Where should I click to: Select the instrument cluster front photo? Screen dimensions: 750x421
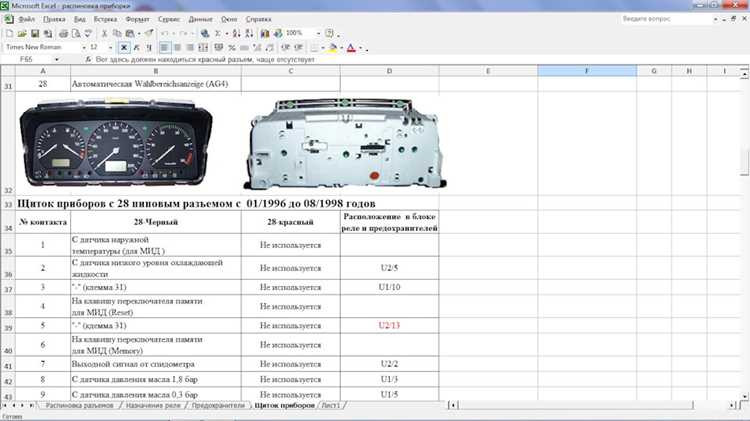click(116, 142)
